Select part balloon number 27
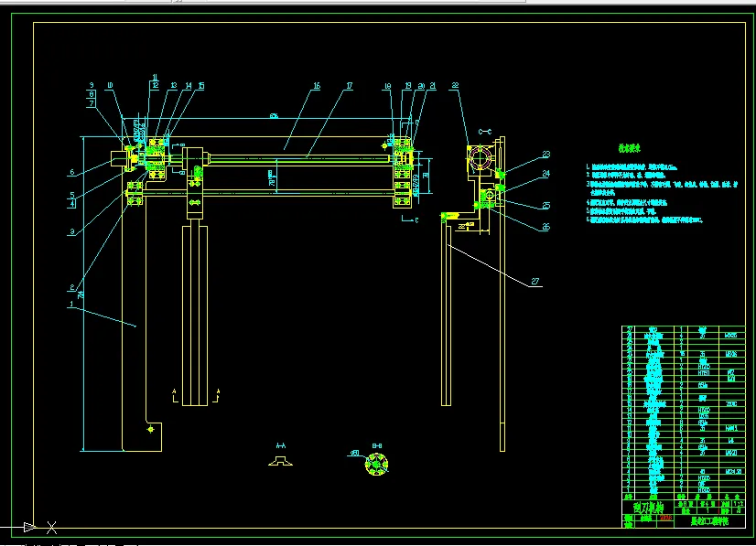Viewport: 756px width, 546px height. pos(535,282)
